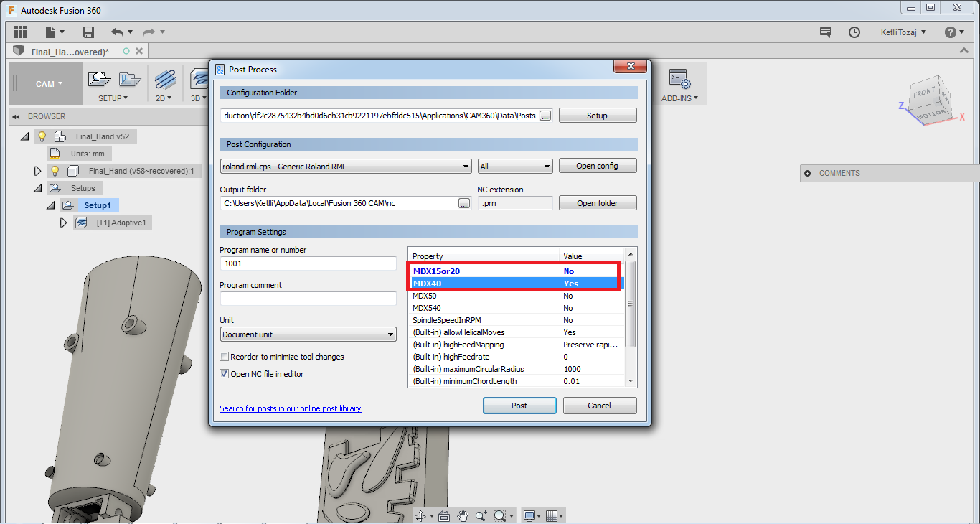Open the File menu icon

55,32
